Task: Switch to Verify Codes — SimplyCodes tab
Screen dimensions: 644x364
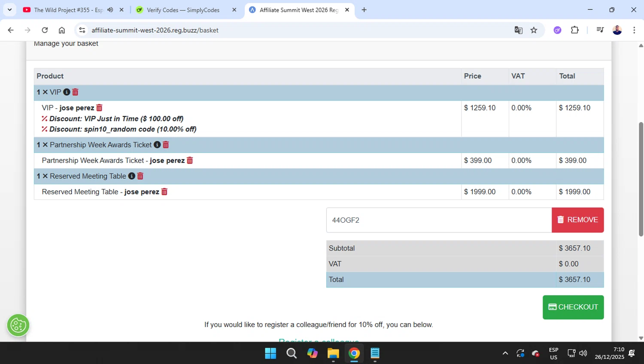Action: pyautogui.click(x=183, y=10)
